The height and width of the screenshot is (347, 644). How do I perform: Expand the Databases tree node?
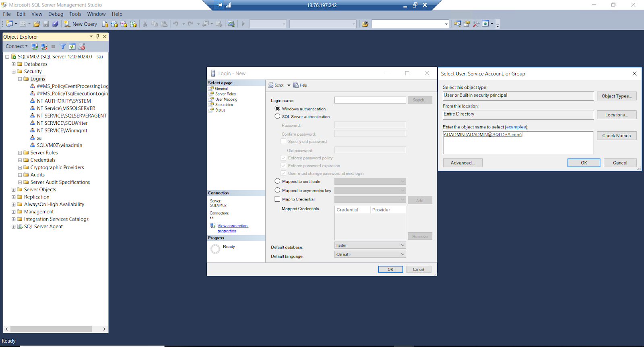[13, 64]
